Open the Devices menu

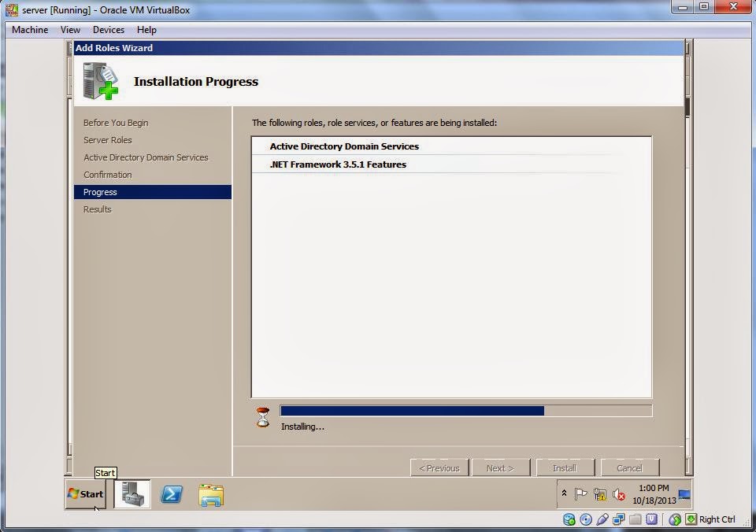(109, 30)
